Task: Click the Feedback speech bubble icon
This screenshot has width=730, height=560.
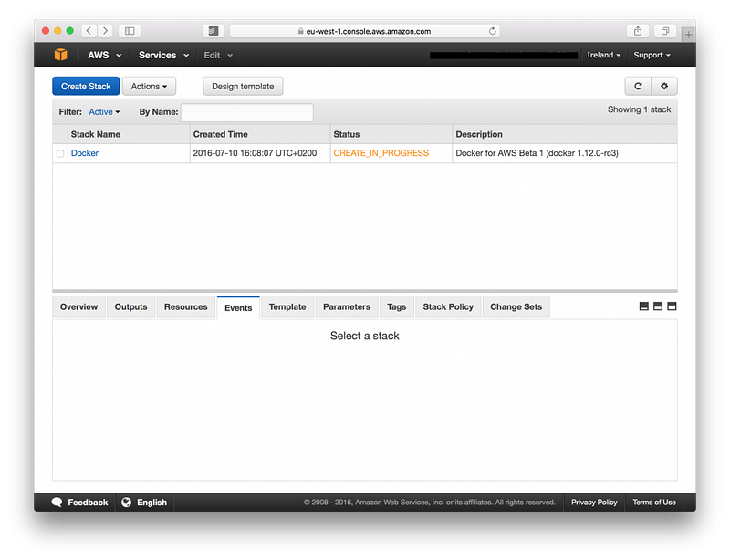Action: (57, 503)
